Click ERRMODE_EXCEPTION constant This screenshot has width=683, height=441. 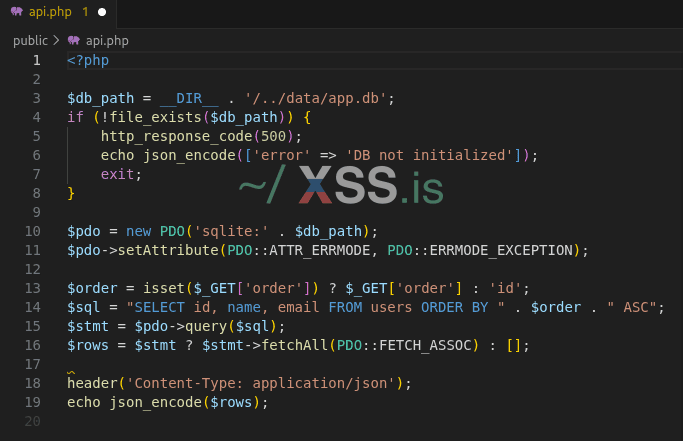click(501, 250)
